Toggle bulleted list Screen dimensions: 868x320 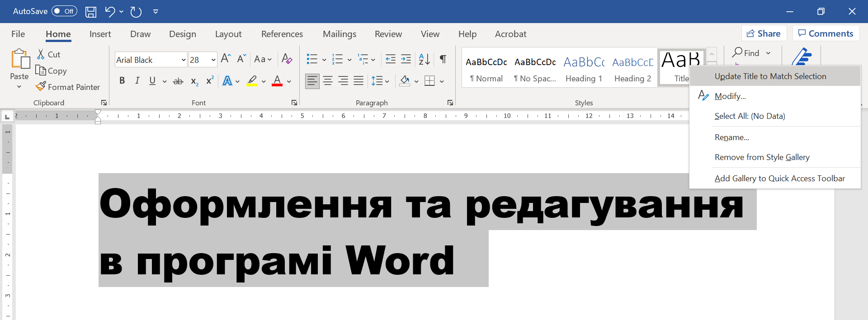pos(312,59)
